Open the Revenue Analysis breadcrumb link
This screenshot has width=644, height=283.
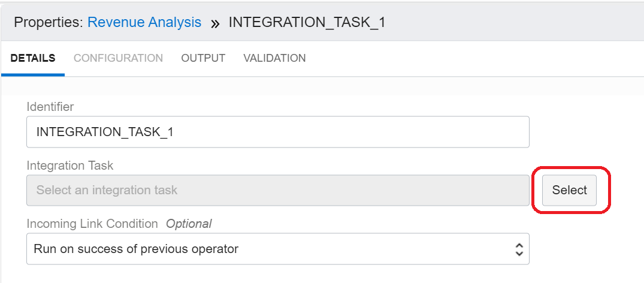pos(144,23)
